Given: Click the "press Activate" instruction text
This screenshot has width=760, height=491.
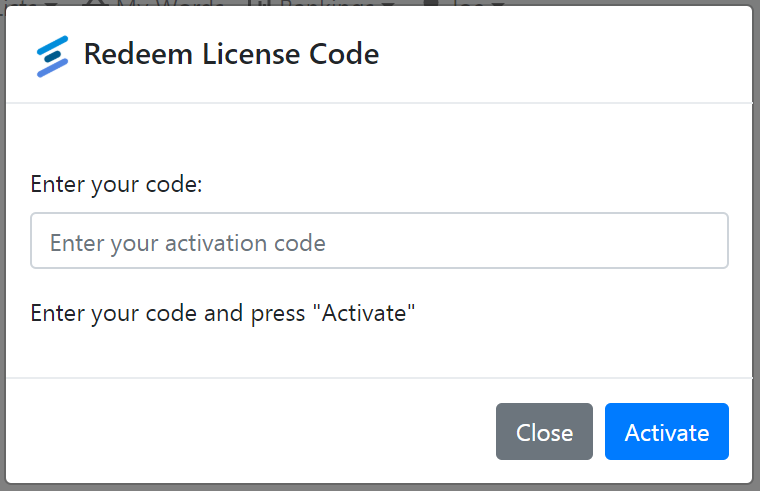Looking at the screenshot, I should 222,313.
